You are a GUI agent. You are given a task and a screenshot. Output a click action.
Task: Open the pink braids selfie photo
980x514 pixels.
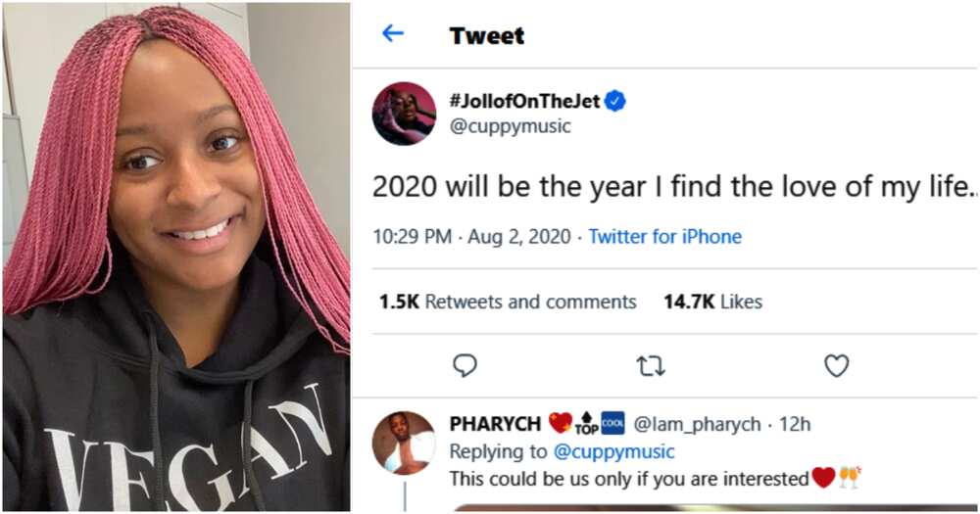pos(176,257)
